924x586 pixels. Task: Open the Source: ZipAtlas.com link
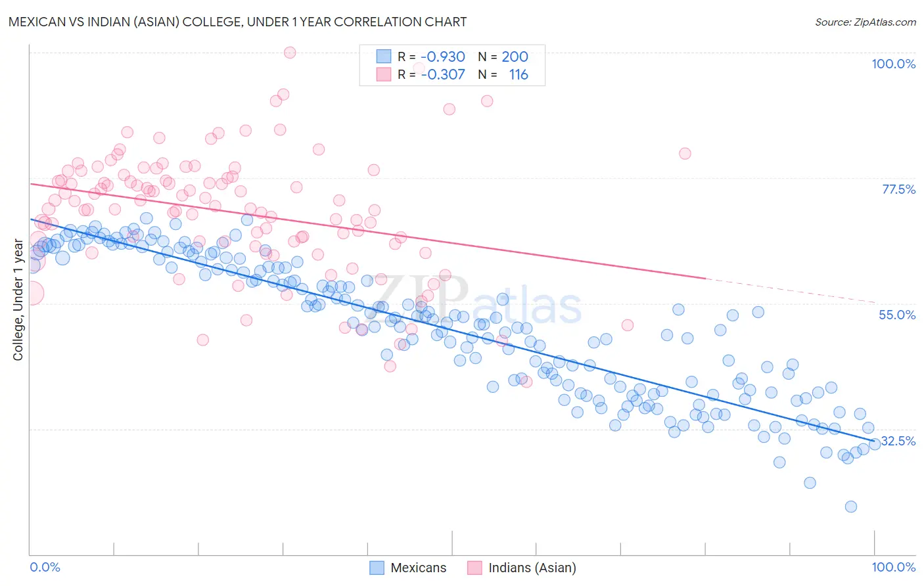pos(866,22)
